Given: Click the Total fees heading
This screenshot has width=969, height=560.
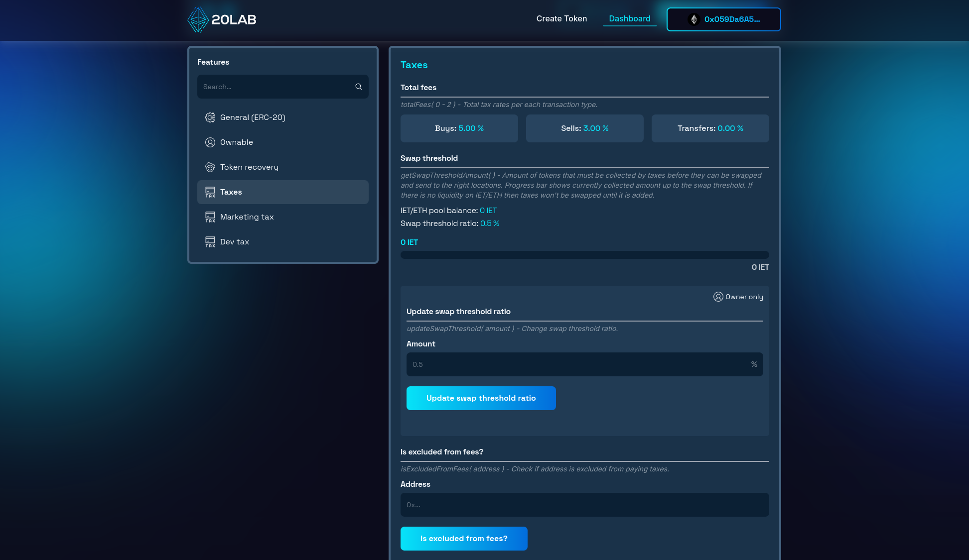Looking at the screenshot, I should click(418, 88).
